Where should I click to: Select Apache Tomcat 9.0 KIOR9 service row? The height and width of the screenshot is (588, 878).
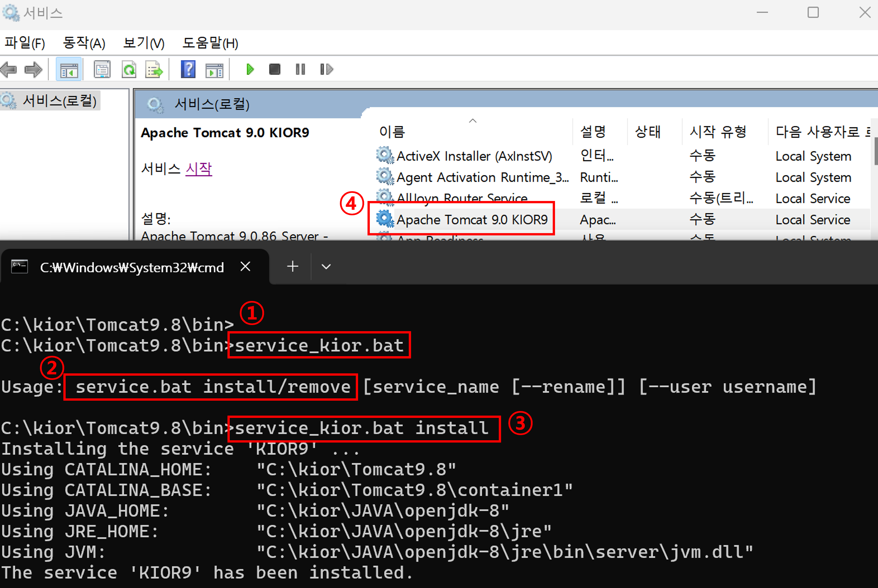pos(471,219)
